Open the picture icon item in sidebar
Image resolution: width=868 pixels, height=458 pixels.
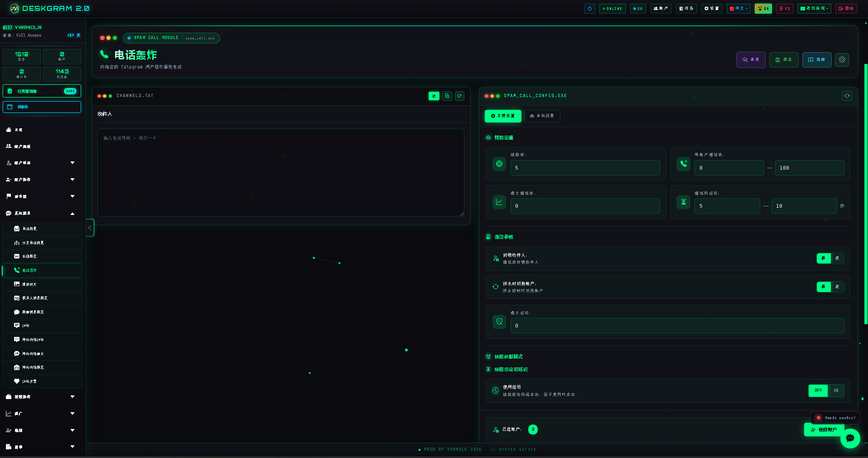click(42, 284)
